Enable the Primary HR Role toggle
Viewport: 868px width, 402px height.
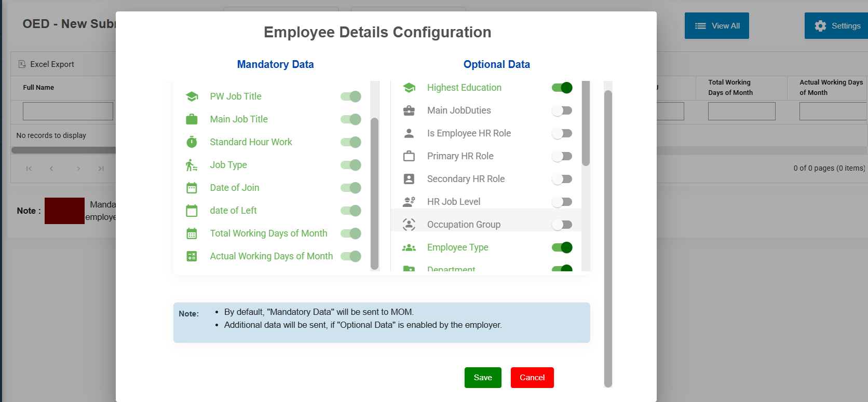pyautogui.click(x=562, y=156)
